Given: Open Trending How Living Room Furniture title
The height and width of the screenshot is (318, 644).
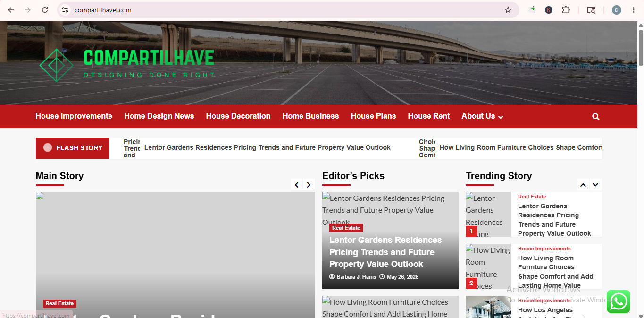Looking at the screenshot, I should [x=556, y=272].
